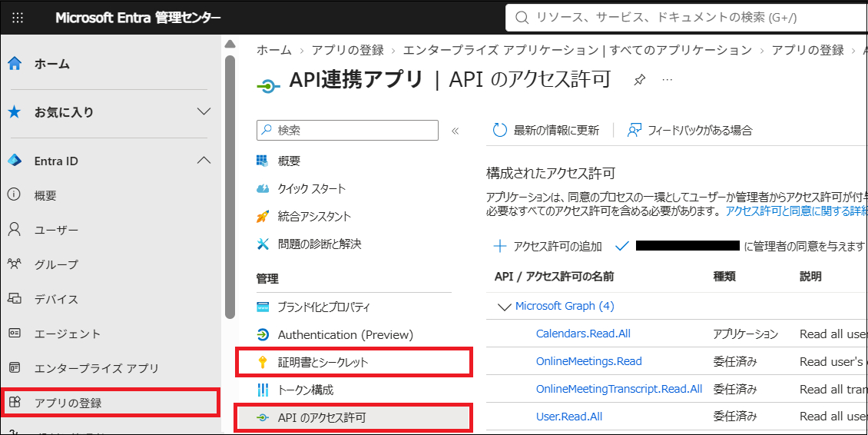Collapse the resource menu with double chevron
Image resolution: width=868 pixels, height=435 pixels.
(456, 131)
